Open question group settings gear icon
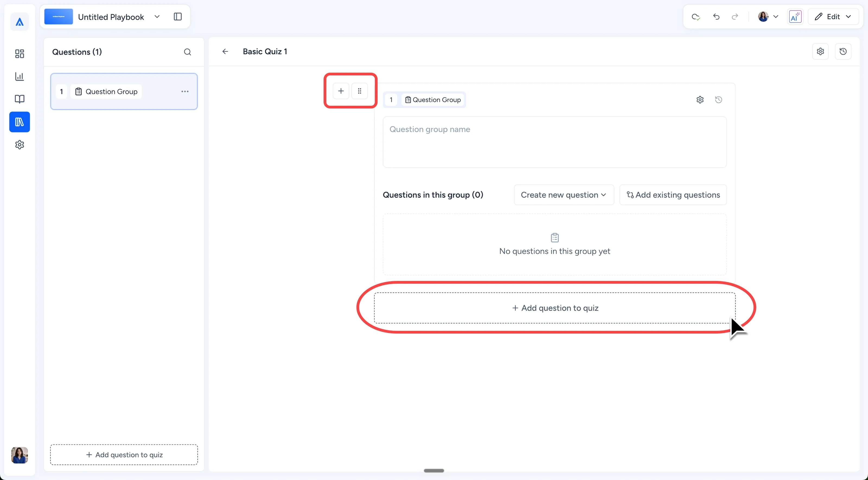 point(700,100)
